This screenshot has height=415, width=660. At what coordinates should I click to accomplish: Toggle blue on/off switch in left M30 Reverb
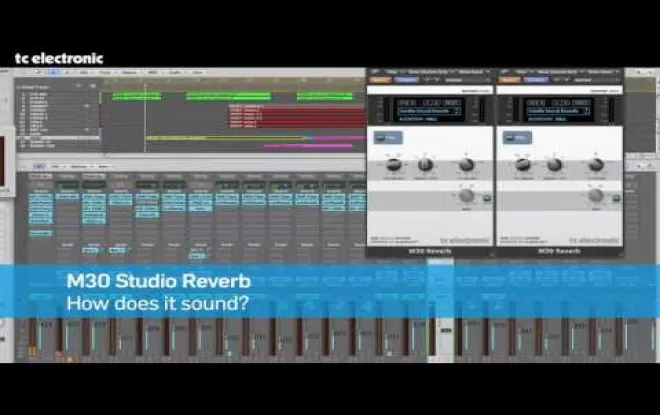[388, 138]
